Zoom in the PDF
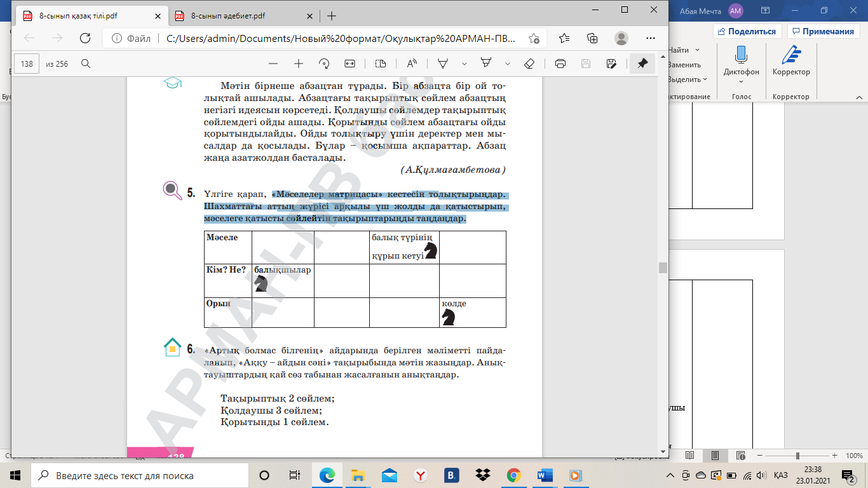 coord(299,64)
